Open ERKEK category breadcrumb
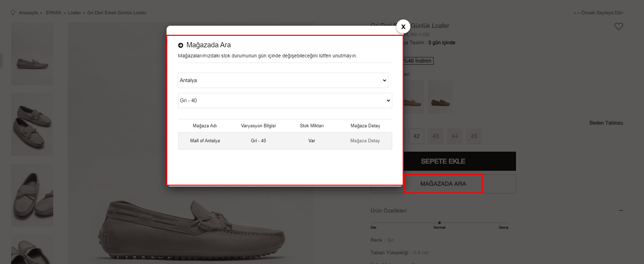 [54, 13]
